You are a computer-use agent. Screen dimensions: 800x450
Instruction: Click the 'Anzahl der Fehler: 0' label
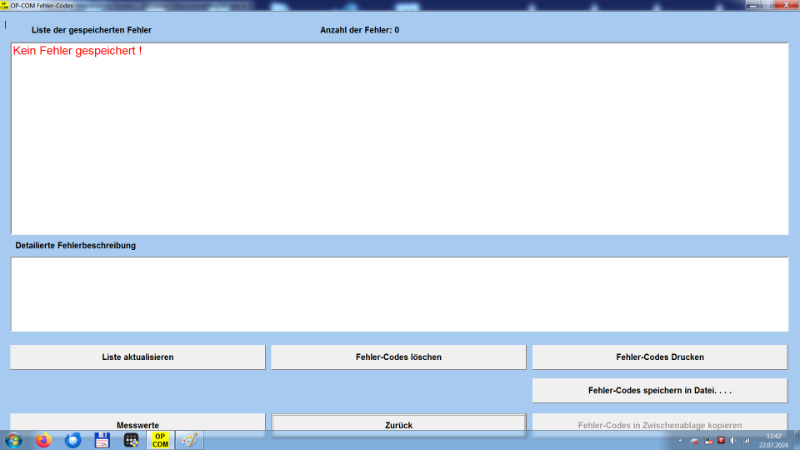pyautogui.click(x=360, y=30)
